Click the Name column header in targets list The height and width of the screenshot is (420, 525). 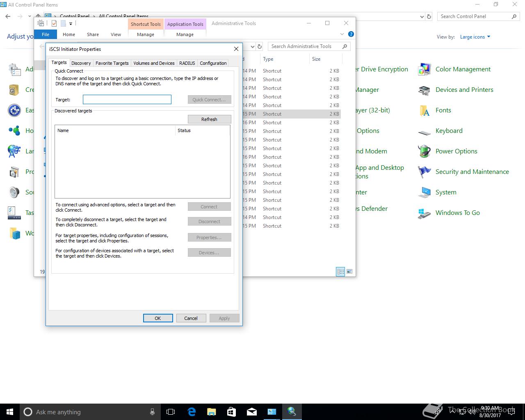point(115,130)
